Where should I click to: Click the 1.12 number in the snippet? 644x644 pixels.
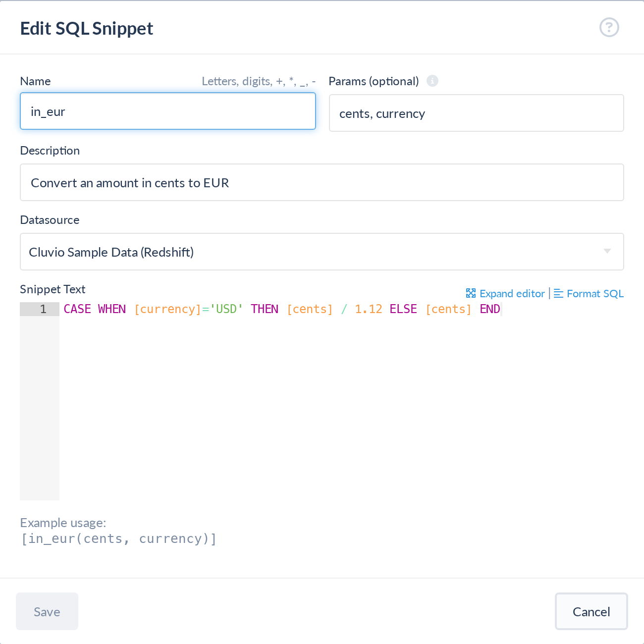(x=369, y=309)
